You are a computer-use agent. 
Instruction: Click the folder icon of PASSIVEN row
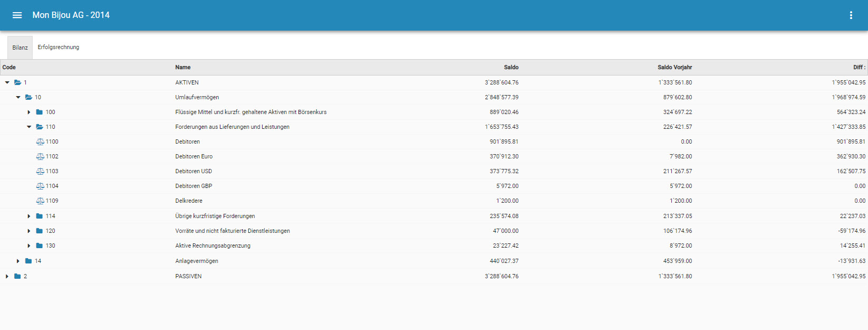pyautogui.click(x=17, y=276)
